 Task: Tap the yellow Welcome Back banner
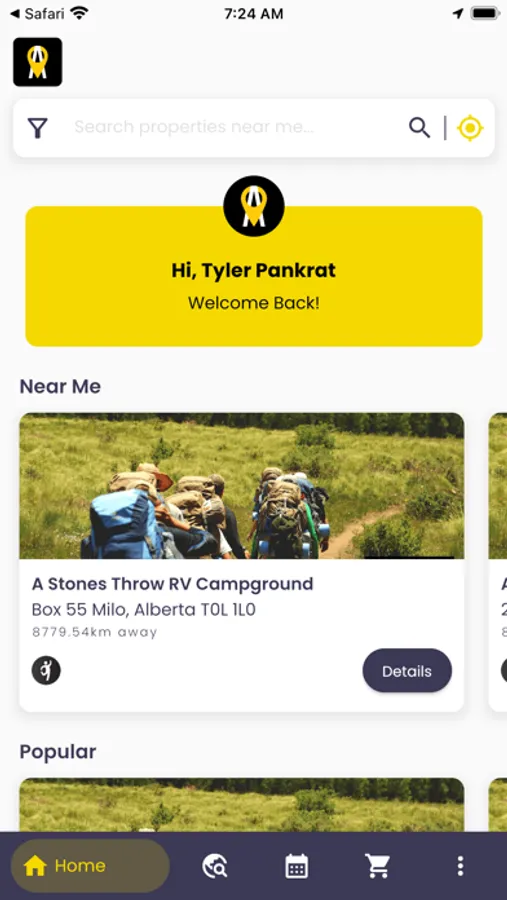pos(254,276)
